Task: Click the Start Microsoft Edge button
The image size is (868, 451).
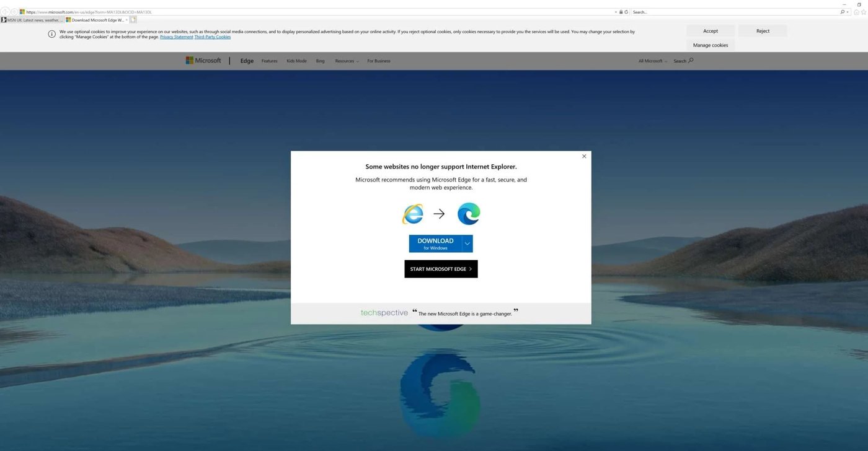Action: (x=441, y=269)
